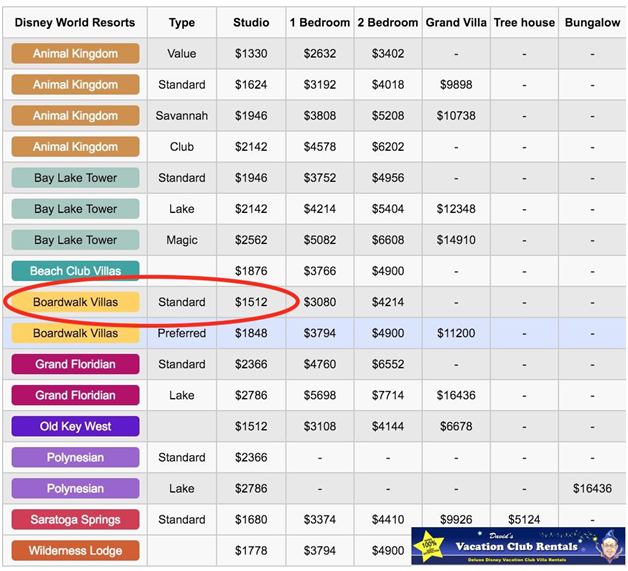Select Bay Lake Tower in the Magic row
The image size is (628, 571).
75,240
